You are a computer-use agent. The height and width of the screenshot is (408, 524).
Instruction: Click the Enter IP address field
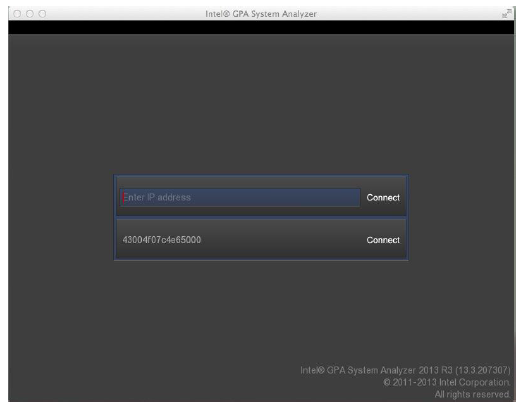tap(240, 197)
